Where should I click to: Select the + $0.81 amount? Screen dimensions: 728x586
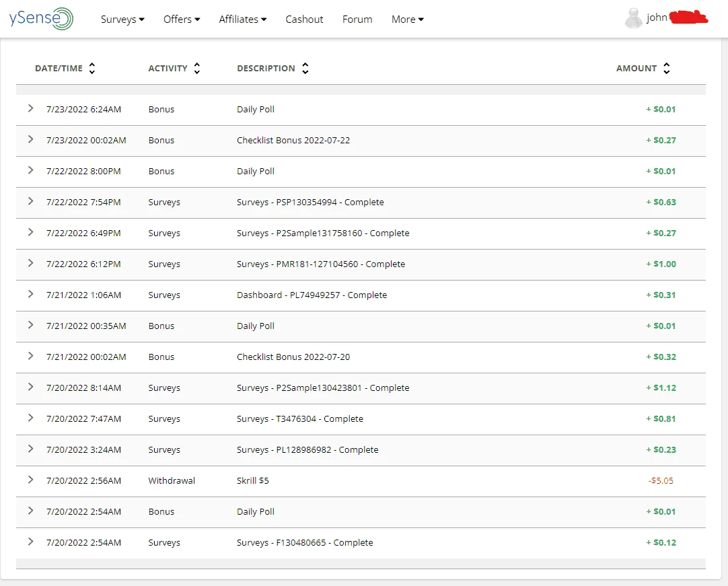point(661,419)
